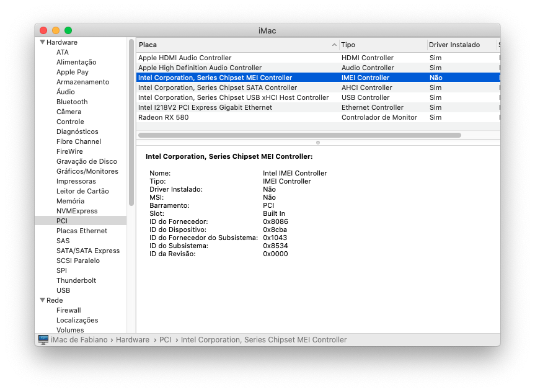Select Apple High Definition Audio Controller row

click(x=319, y=68)
